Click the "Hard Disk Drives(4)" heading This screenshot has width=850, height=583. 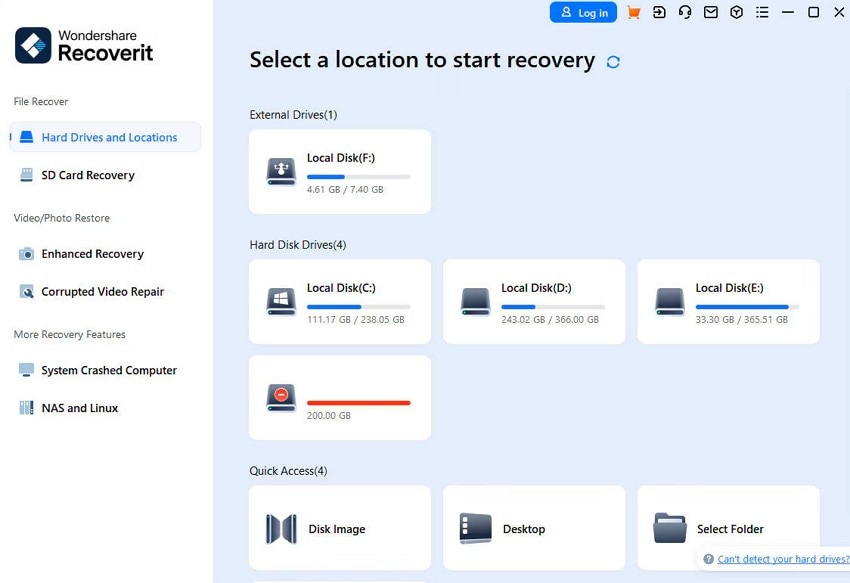pyautogui.click(x=298, y=245)
